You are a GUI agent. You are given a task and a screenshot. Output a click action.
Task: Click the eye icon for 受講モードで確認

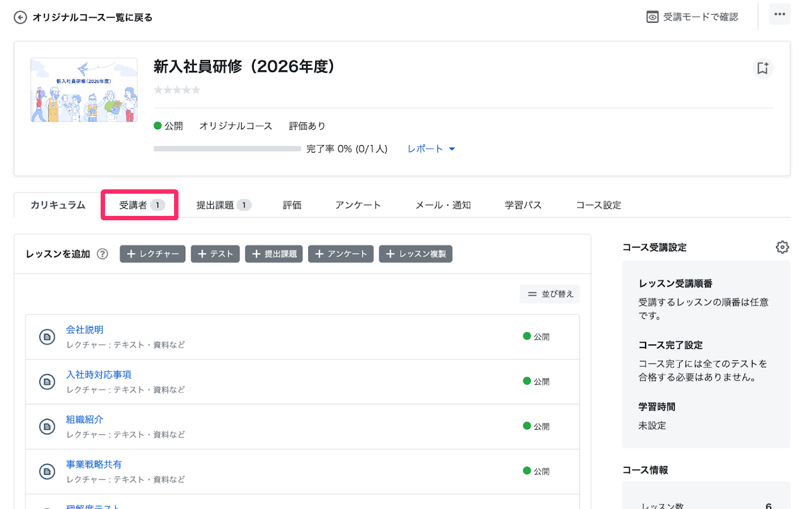click(653, 17)
